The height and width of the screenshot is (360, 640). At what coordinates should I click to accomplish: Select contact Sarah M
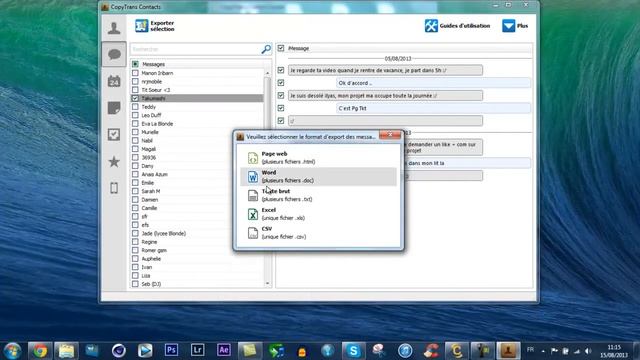(x=151, y=191)
